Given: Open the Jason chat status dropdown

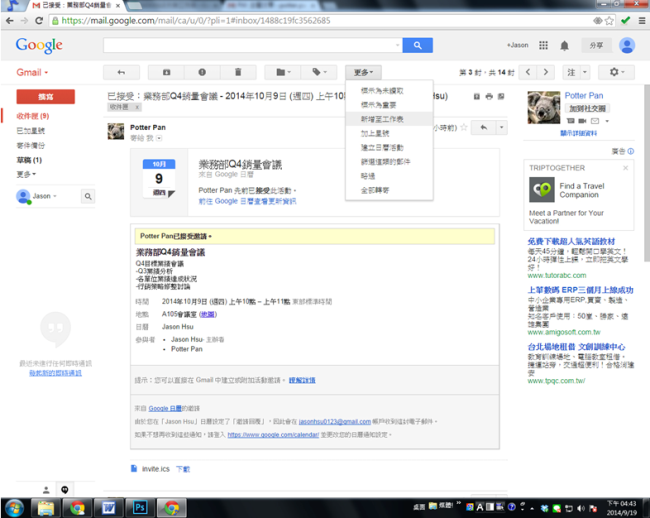Looking at the screenshot, I should click(55, 196).
